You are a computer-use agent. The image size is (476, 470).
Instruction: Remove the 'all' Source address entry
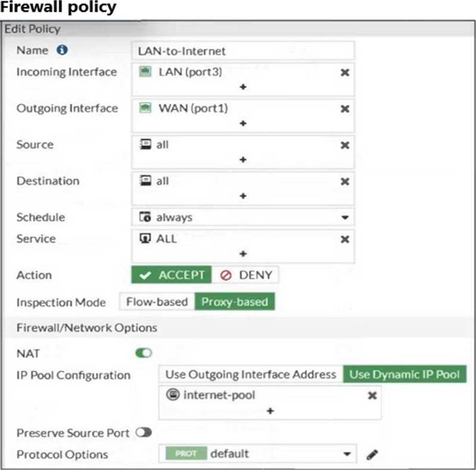[345, 145]
